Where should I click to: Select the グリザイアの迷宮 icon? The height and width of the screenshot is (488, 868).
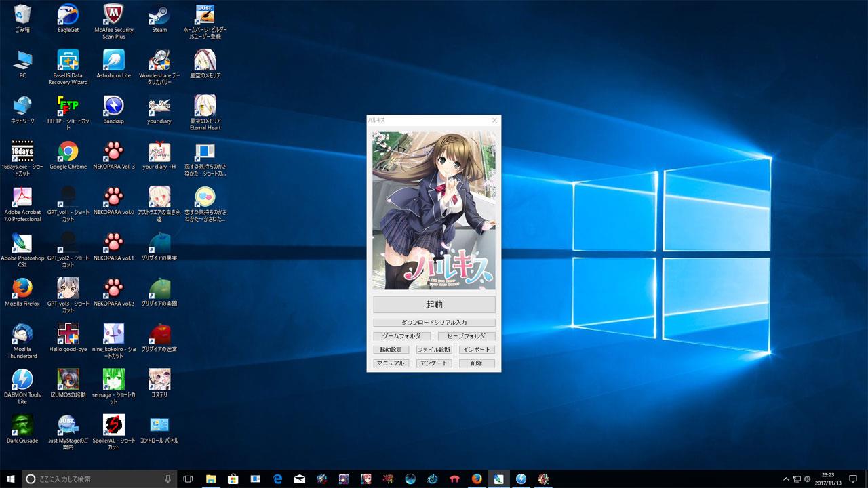coord(159,338)
